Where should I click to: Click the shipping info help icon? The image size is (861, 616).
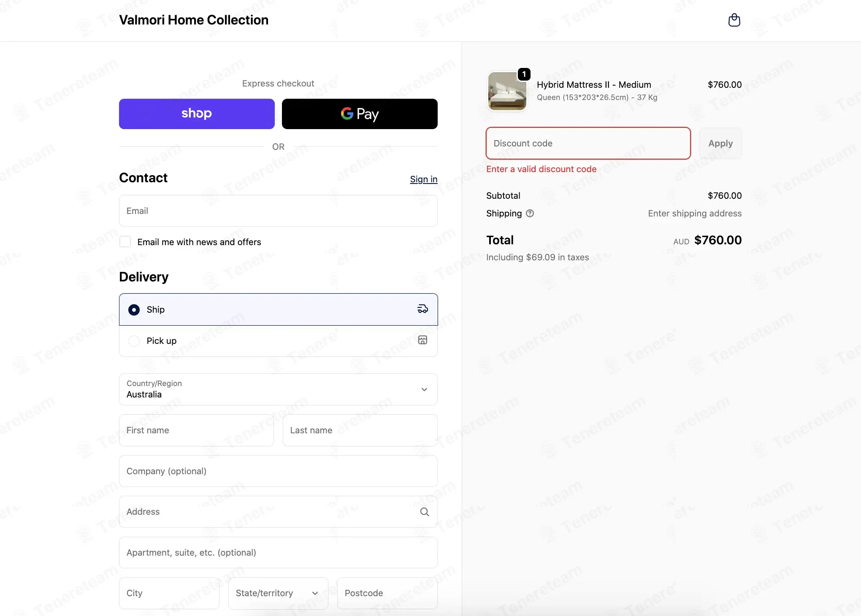tap(530, 213)
